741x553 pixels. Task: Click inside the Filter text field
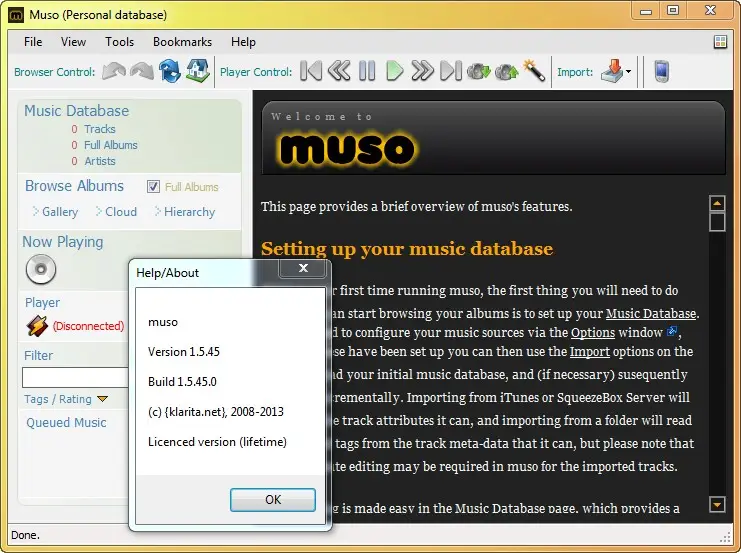point(76,377)
